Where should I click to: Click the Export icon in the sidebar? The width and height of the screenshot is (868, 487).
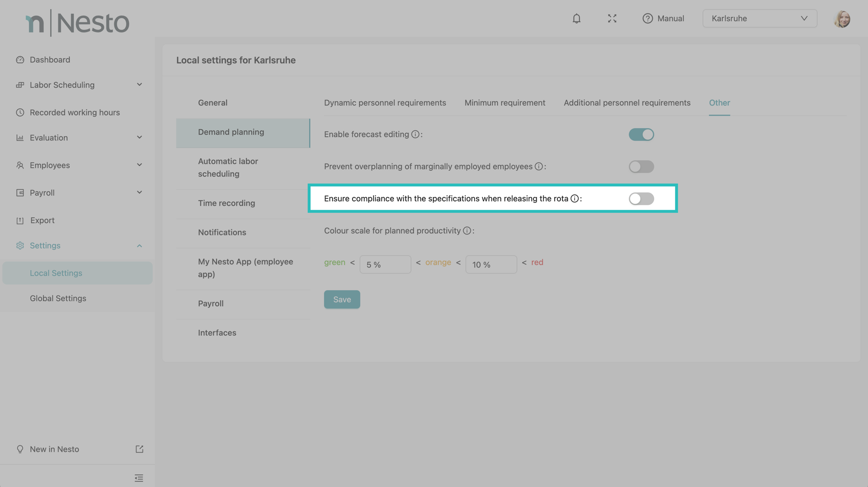(20, 220)
